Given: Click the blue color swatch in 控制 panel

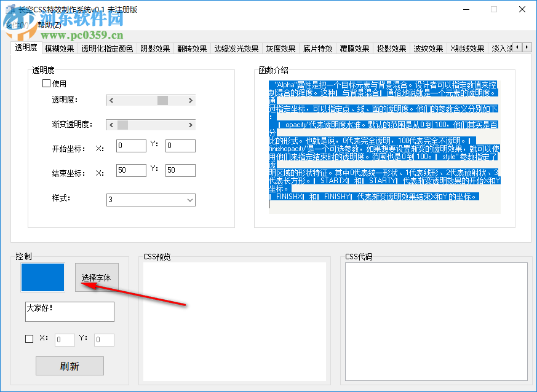Looking at the screenshot, I should tap(42, 277).
